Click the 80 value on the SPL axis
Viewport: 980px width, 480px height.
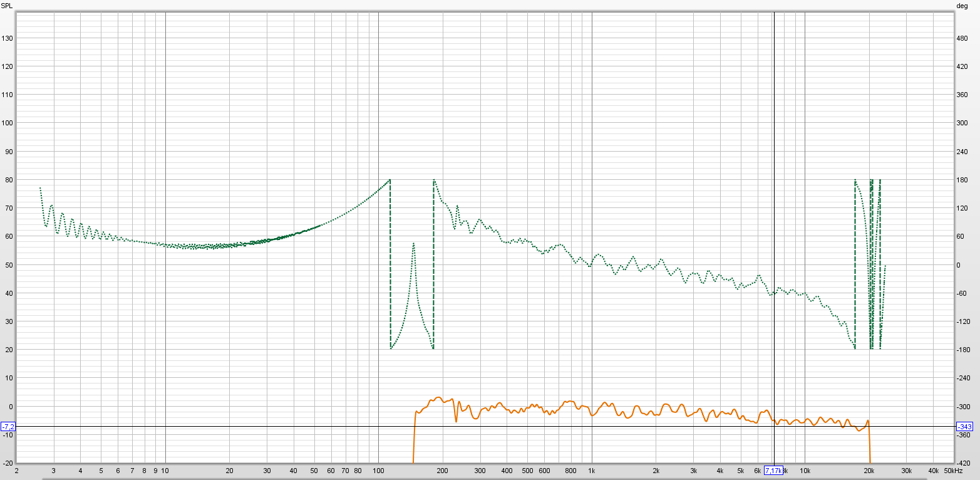point(9,180)
